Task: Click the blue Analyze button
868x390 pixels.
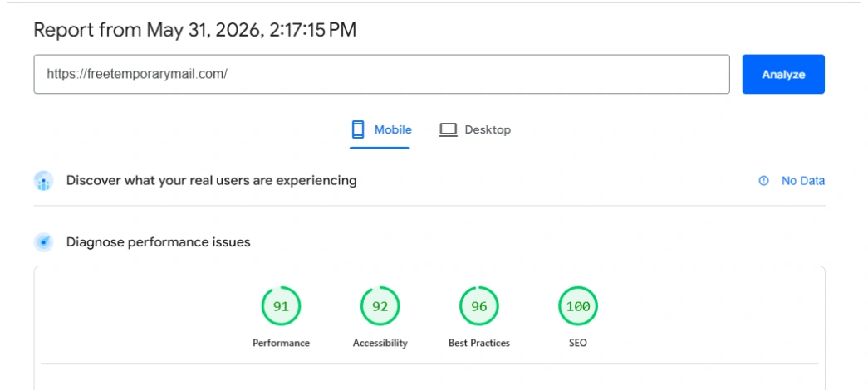Action: click(783, 74)
